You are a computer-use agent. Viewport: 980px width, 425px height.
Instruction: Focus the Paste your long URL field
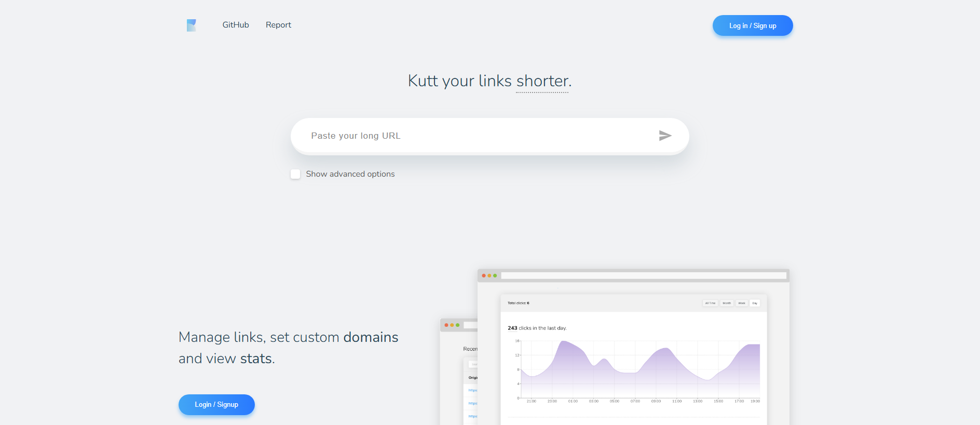coord(490,136)
